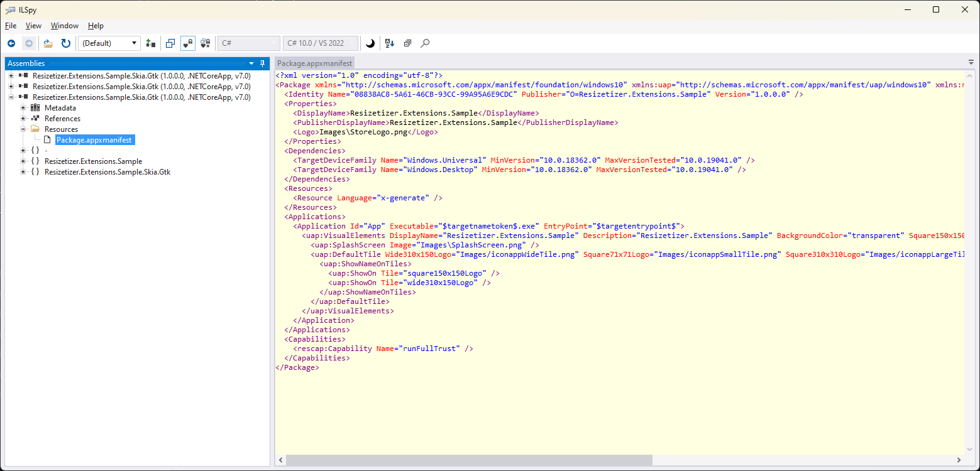Expand the Metadata node
980x471 pixels.
point(21,107)
